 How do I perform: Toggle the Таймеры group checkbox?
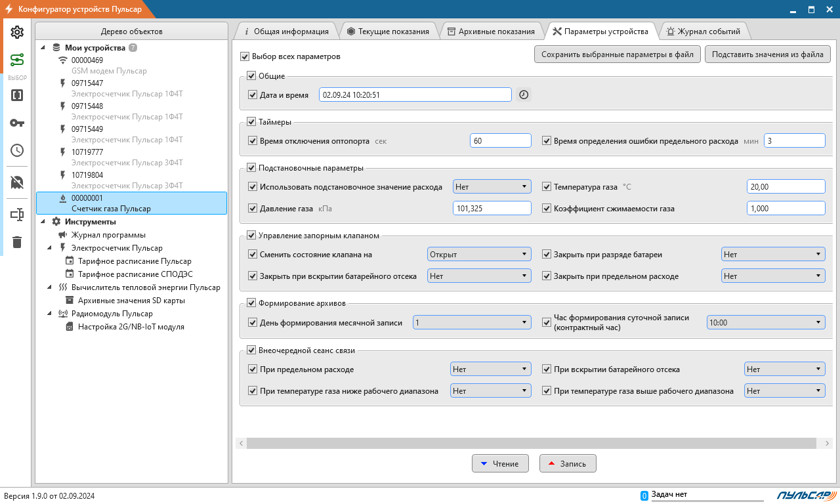251,121
